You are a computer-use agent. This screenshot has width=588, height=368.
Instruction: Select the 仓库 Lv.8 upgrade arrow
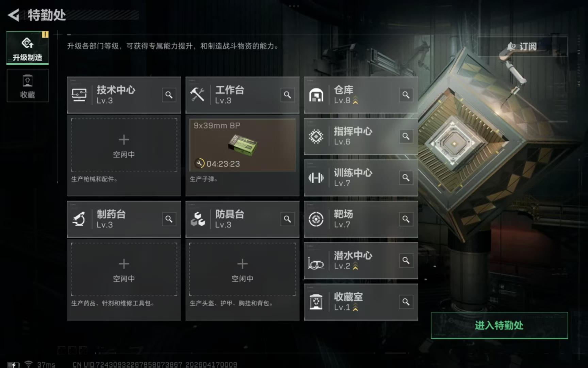click(x=355, y=101)
